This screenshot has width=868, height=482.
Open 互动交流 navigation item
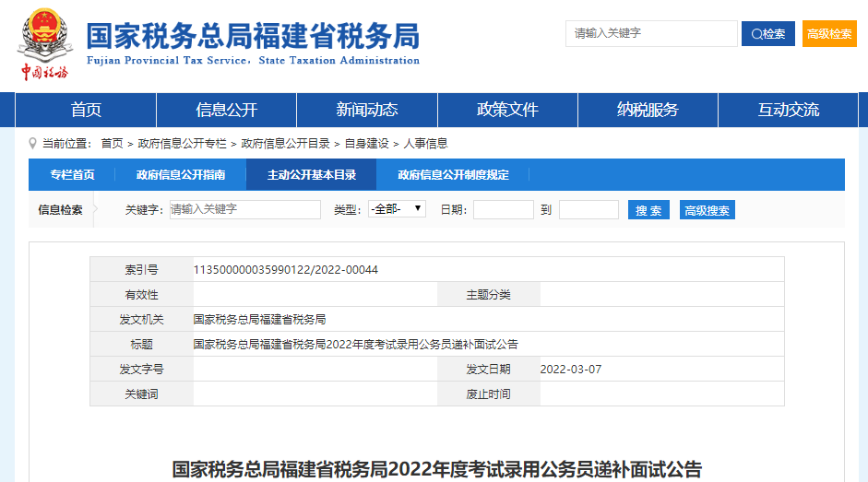788,110
